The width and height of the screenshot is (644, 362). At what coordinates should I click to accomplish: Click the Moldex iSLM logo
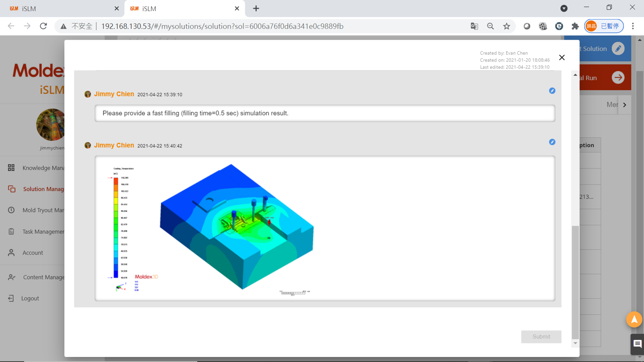(39, 79)
